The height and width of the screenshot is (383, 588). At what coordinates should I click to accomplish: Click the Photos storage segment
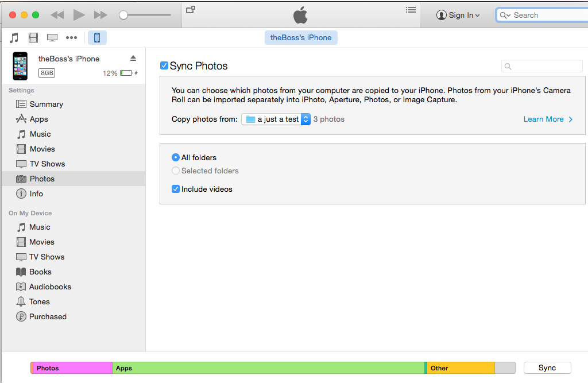point(73,368)
